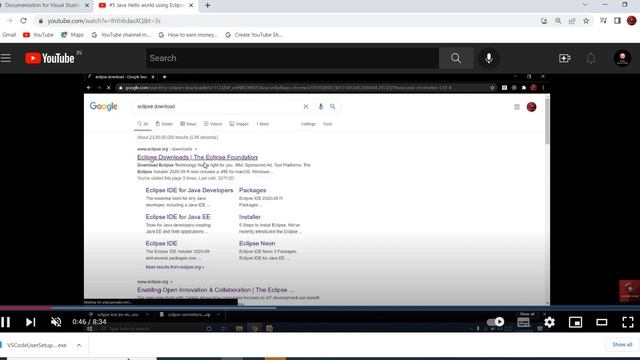
Task: Enter full screen mode
Action: [x=628, y=322]
